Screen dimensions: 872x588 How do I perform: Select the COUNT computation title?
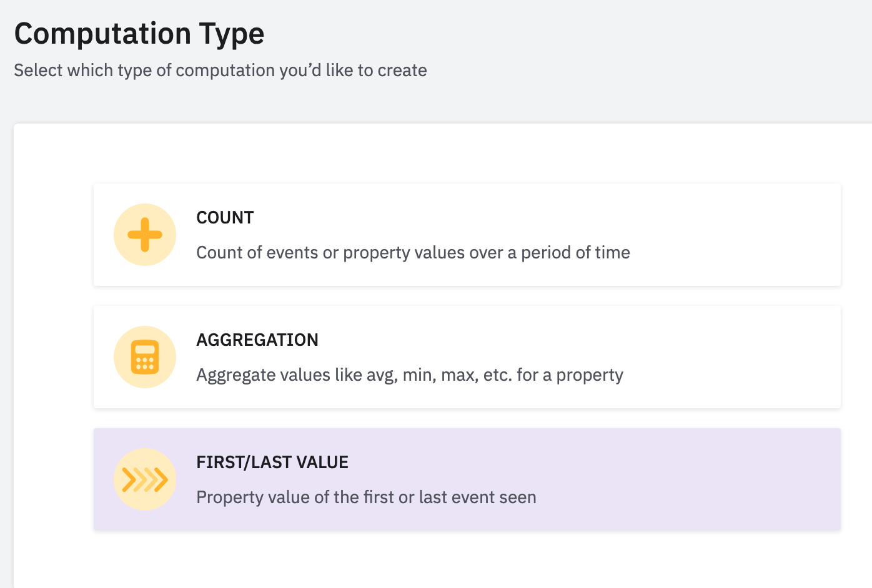(225, 218)
